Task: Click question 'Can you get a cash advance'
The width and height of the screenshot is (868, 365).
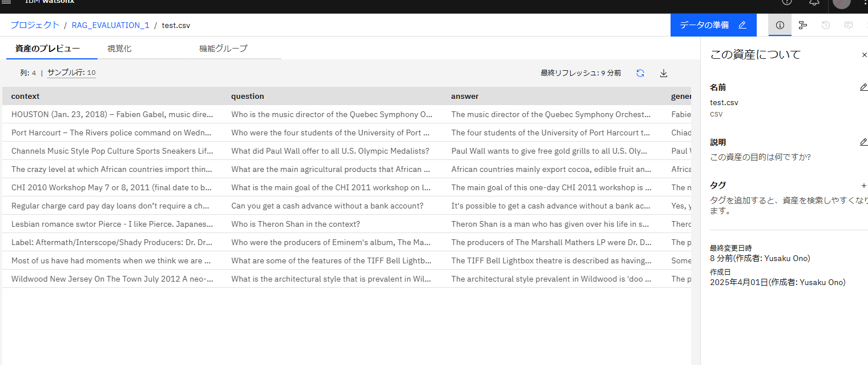Action: (332, 206)
